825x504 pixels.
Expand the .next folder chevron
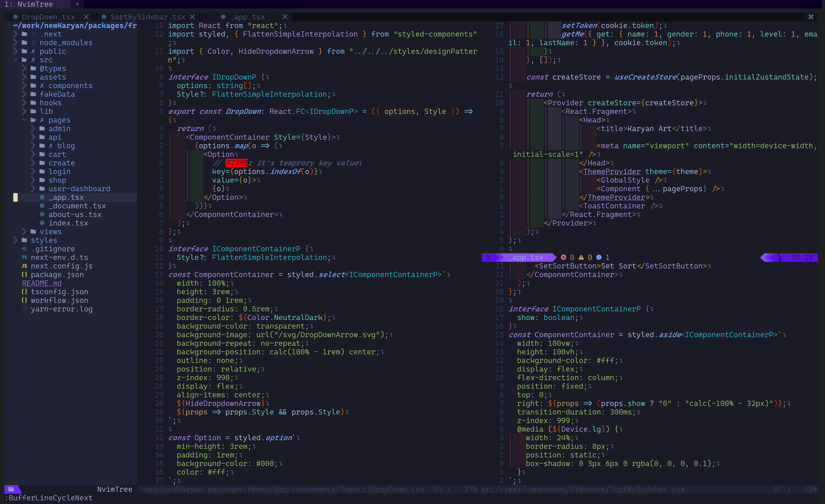[x=15, y=34]
